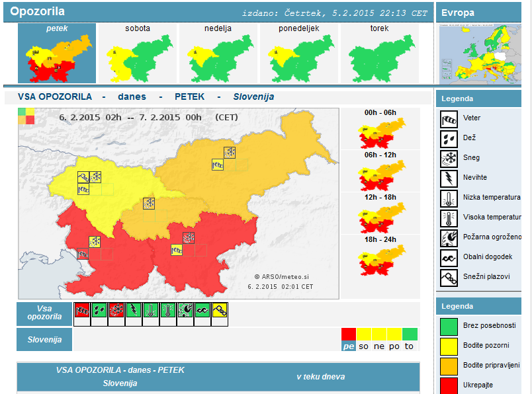Select the thunderstorm icon in Vsa opozorila row

point(133,310)
